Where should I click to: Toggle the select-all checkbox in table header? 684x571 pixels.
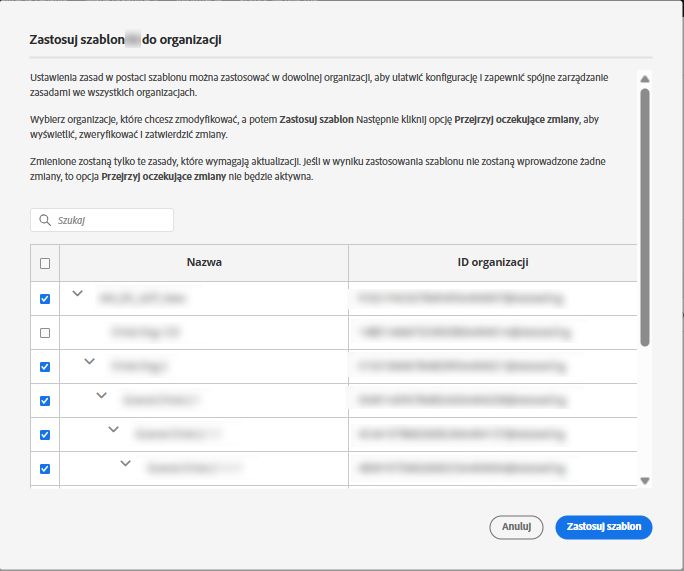(44, 264)
